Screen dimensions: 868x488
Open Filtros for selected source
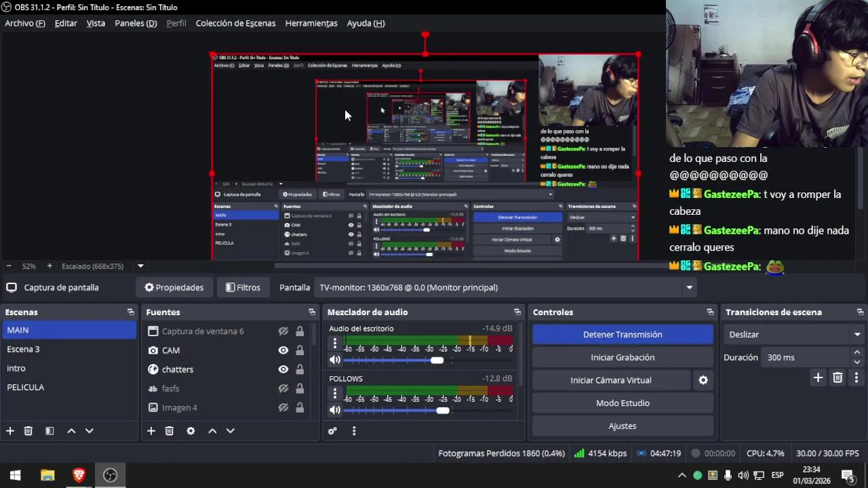[x=243, y=287]
